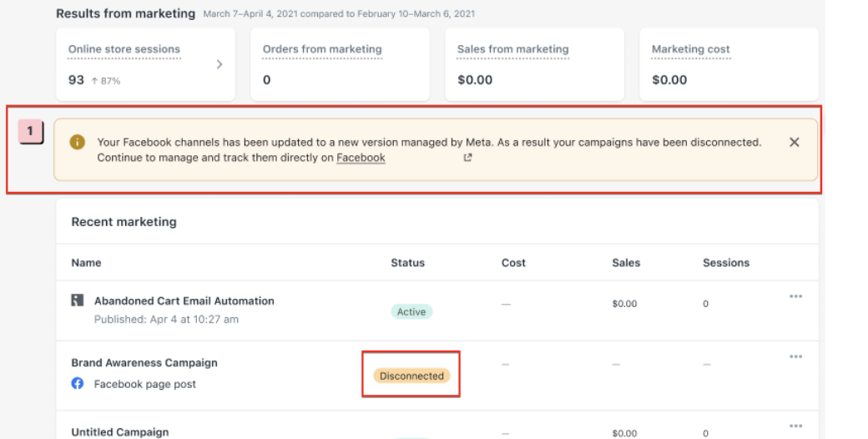Open more options for Untitled Campaign
The image size is (868, 439).
pos(795,426)
